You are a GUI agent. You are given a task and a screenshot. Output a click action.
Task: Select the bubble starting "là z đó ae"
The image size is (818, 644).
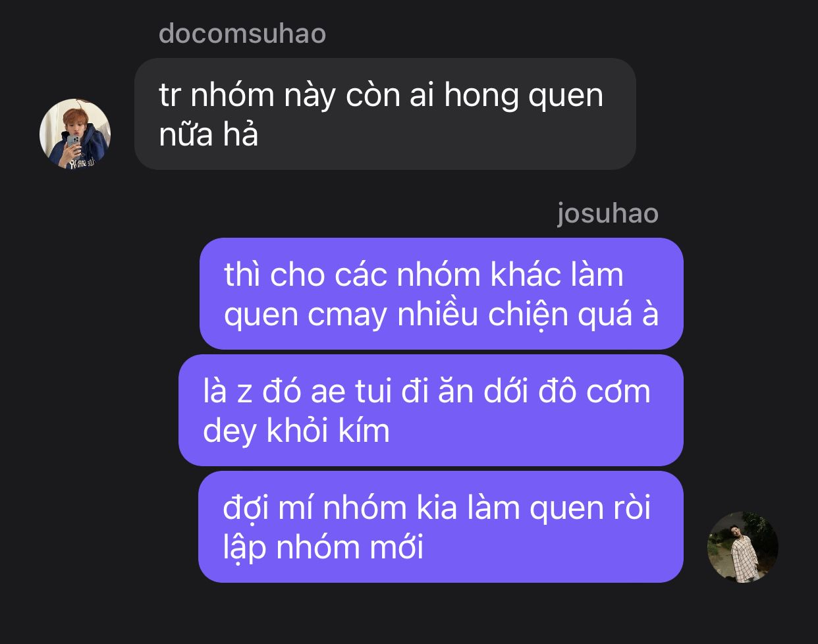(431, 410)
